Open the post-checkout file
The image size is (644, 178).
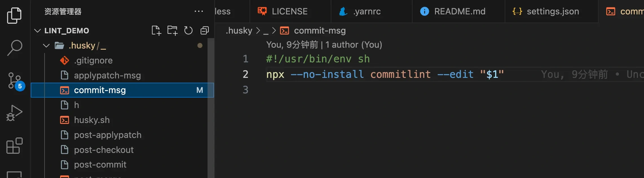[104, 150]
